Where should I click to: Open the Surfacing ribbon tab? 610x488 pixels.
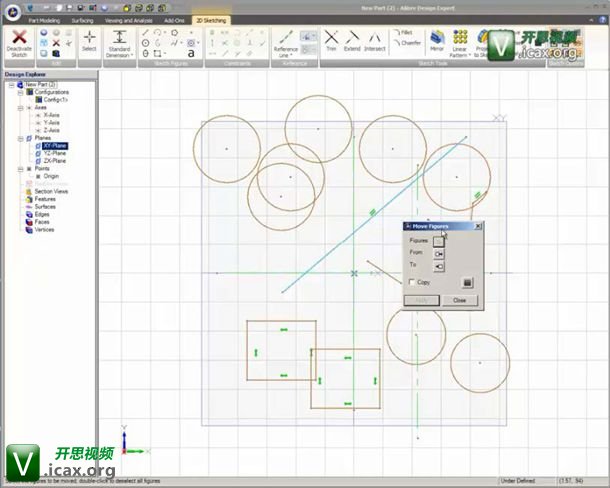pos(82,21)
